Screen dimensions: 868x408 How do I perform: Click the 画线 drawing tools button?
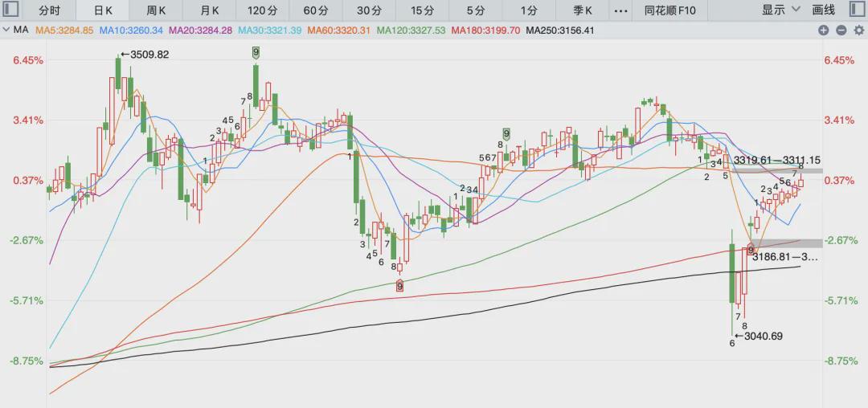(823, 10)
